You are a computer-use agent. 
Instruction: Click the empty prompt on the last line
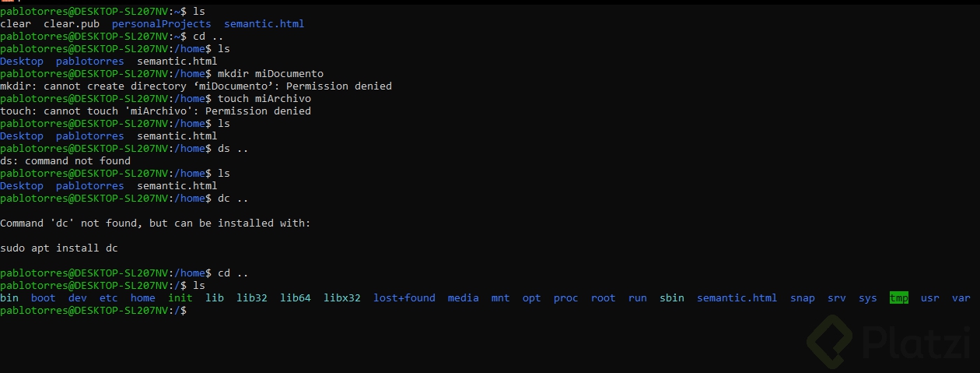point(93,311)
